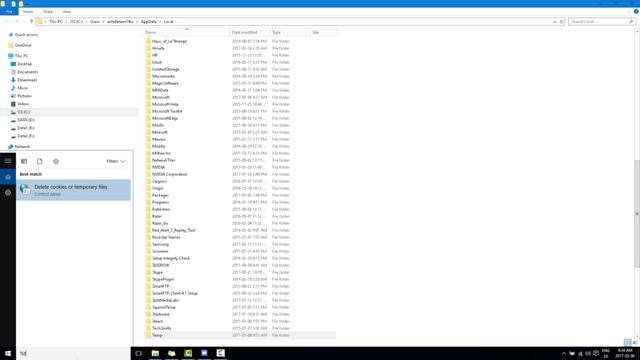Open address bar history dropdown
The width and height of the screenshot is (640, 360).
[x=555, y=22]
